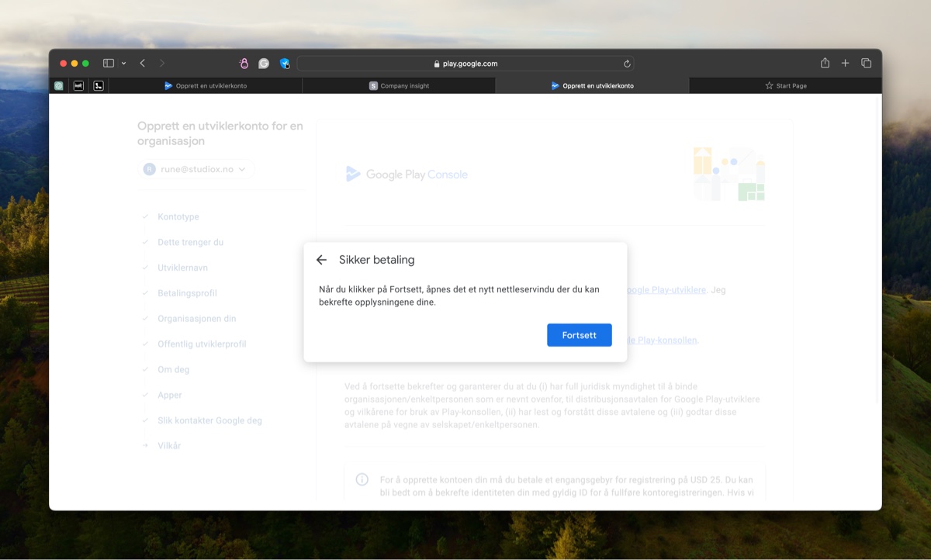Click the address bar showing play.google.com

pos(465,64)
